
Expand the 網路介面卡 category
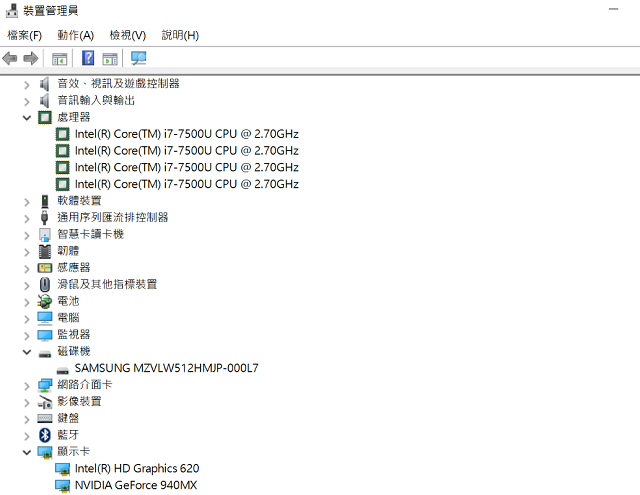coord(27,386)
